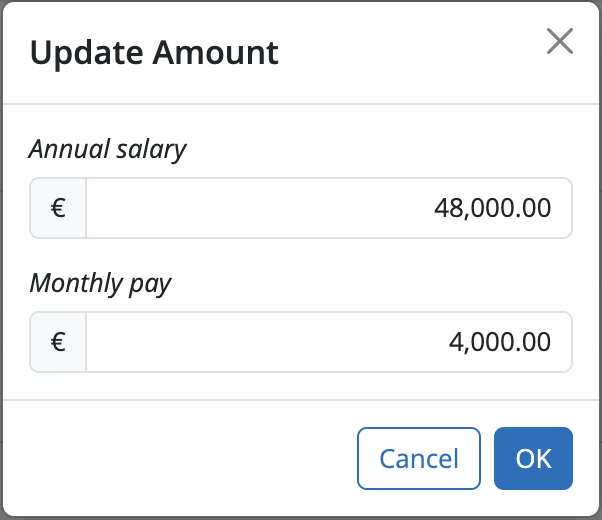The height and width of the screenshot is (520, 602).
Task: Focus the Annual salary amount field
Action: click(329, 208)
